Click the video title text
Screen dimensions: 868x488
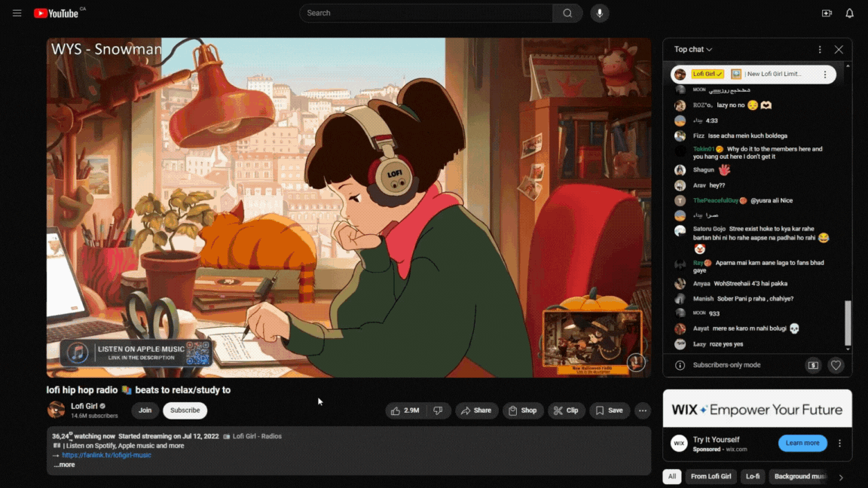coord(139,390)
